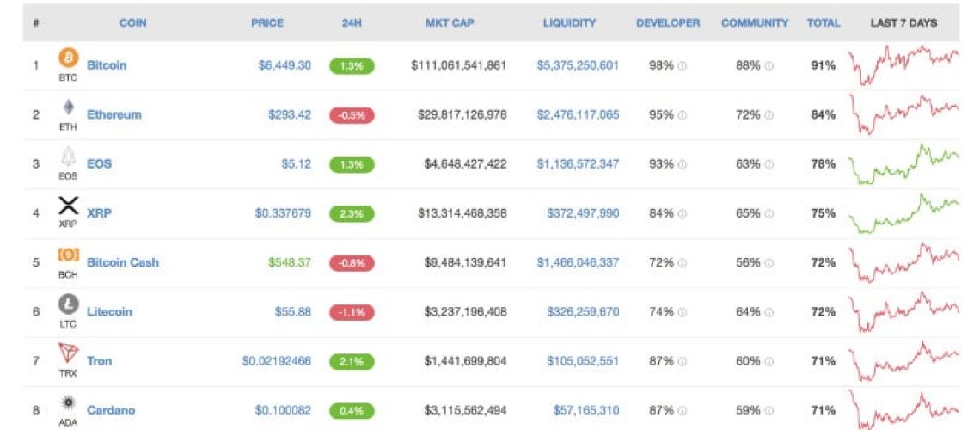Screen dimensions: 980x430
Task: Open info icon beside Bitcoin community 88%
Action: (769, 65)
